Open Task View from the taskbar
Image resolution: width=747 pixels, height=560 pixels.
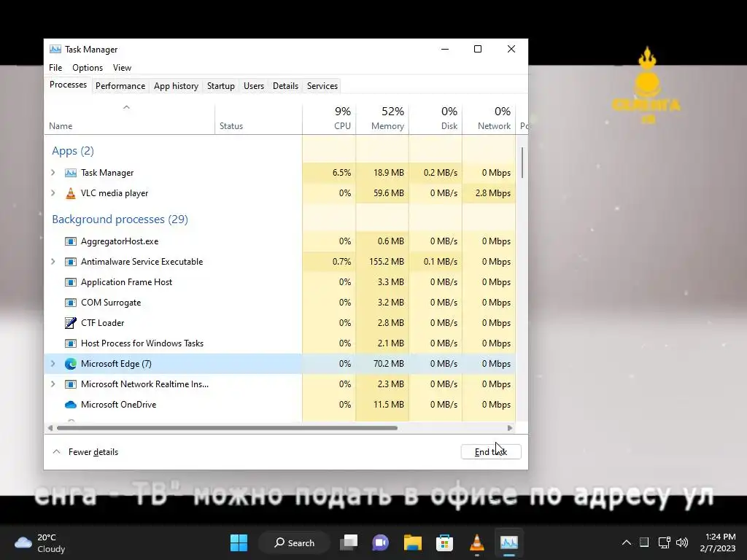349,542
